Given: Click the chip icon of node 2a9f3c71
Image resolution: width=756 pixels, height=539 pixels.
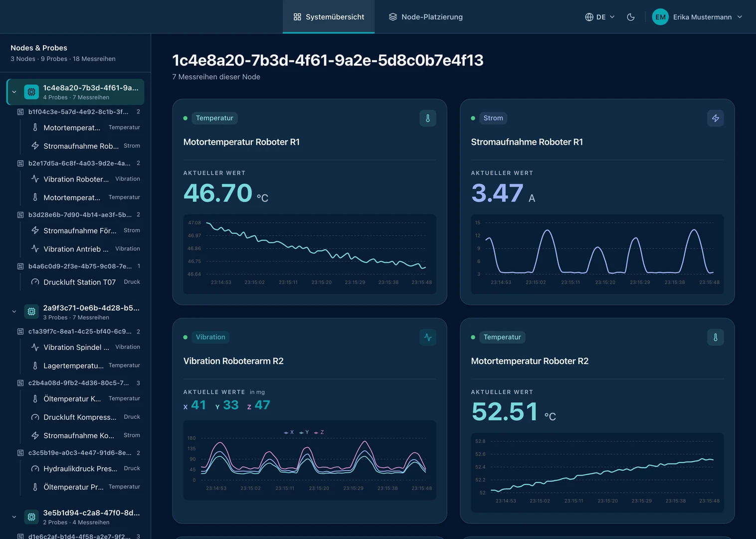Looking at the screenshot, I should [31, 312].
